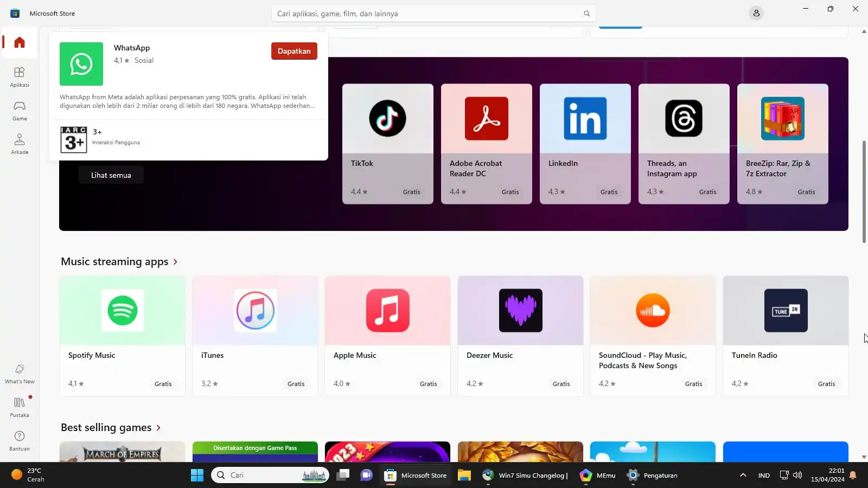Open the weather widget showing 23°C
Screen dimensions: 868x488
28,475
